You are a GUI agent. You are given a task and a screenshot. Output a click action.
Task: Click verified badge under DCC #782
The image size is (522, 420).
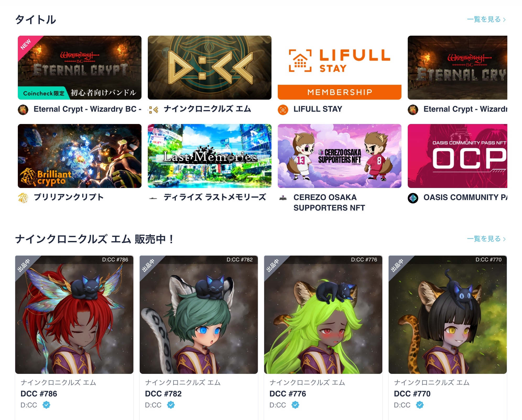(x=171, y=405)
